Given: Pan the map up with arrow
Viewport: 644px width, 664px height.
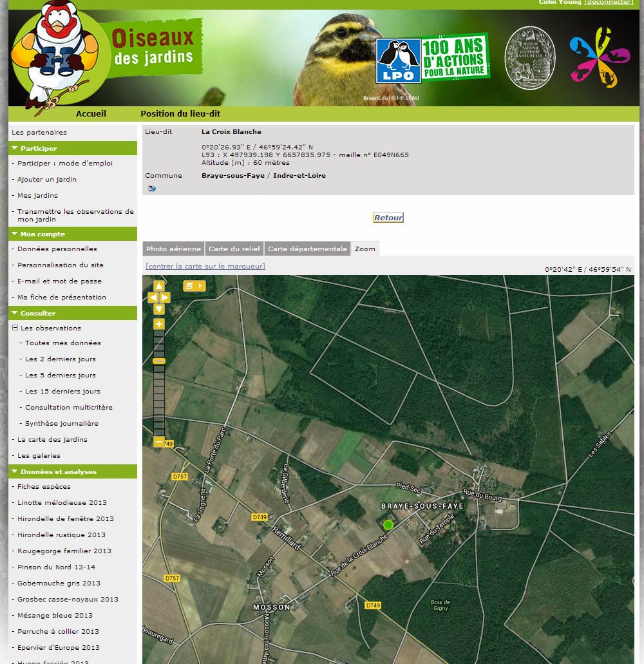Looking at the screenshot, I should tap(159, 286).
